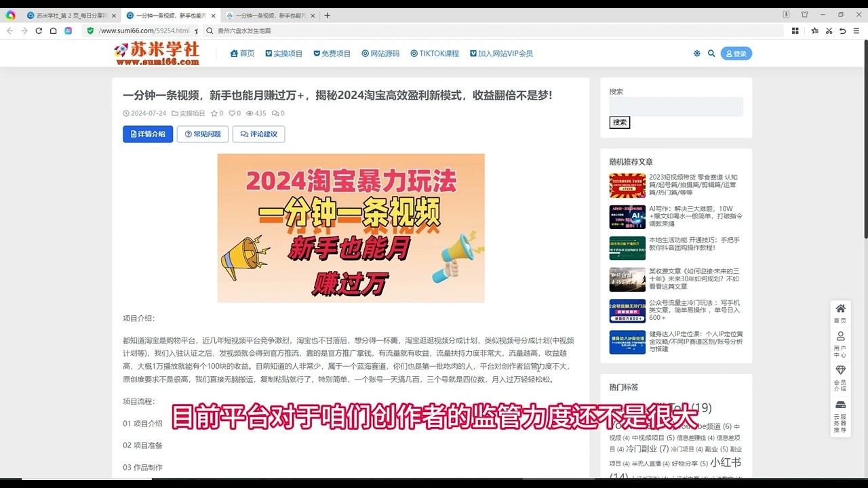Open the AI assistant icon in toolbar
The height and width of the screenshot is (488, 868).
click(x=68, y=30)
